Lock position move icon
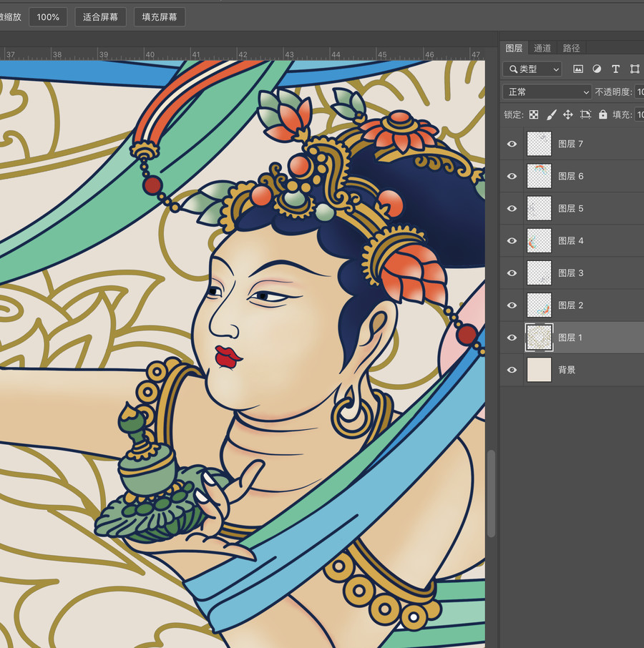Screen dimensions: 644x648 tap(568, 114)
